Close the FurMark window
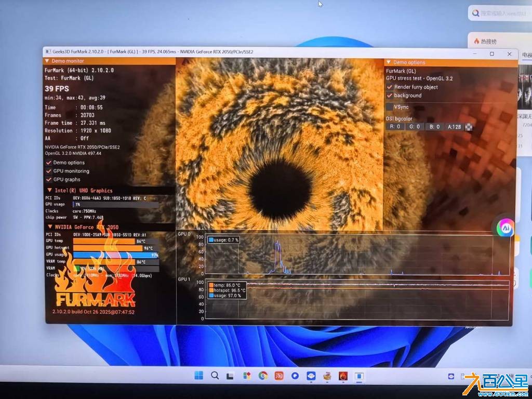This screenshot has width=532, height=399. 509,54
